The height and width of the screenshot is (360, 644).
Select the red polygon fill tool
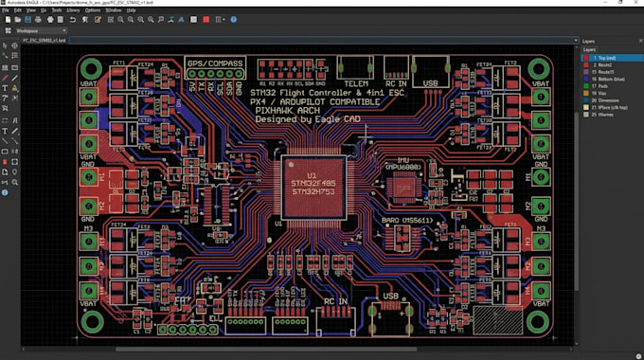point(5,162)
